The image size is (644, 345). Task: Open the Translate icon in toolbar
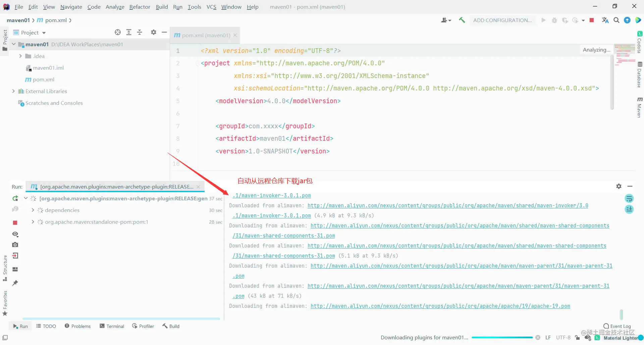tap(605, 20)
